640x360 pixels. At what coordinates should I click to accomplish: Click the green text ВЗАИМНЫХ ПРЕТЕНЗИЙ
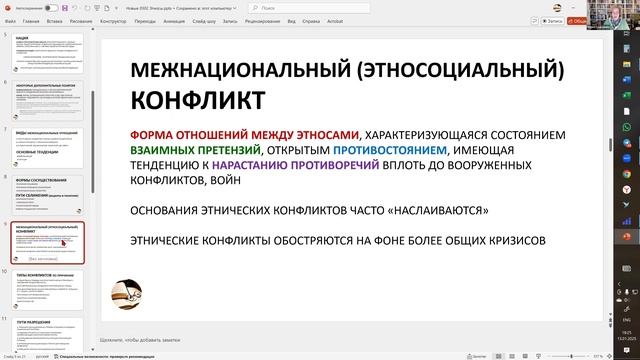[x=195, y=150]
